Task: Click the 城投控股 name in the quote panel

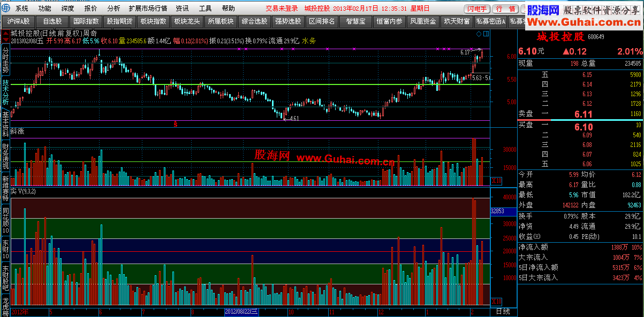Action: coord(560,37)
